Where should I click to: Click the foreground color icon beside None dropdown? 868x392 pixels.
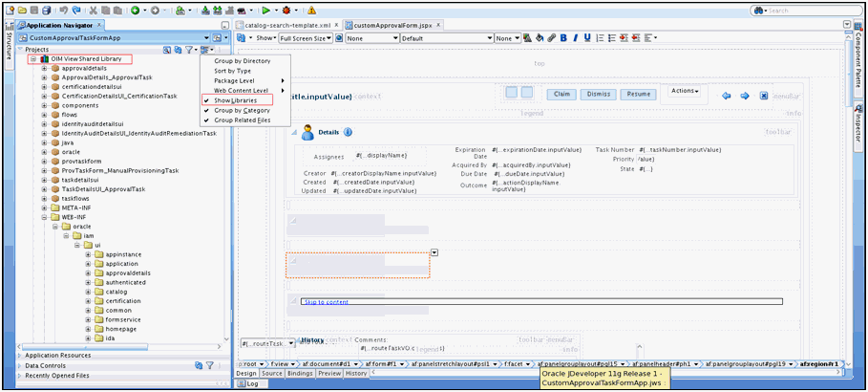(527, 37)
